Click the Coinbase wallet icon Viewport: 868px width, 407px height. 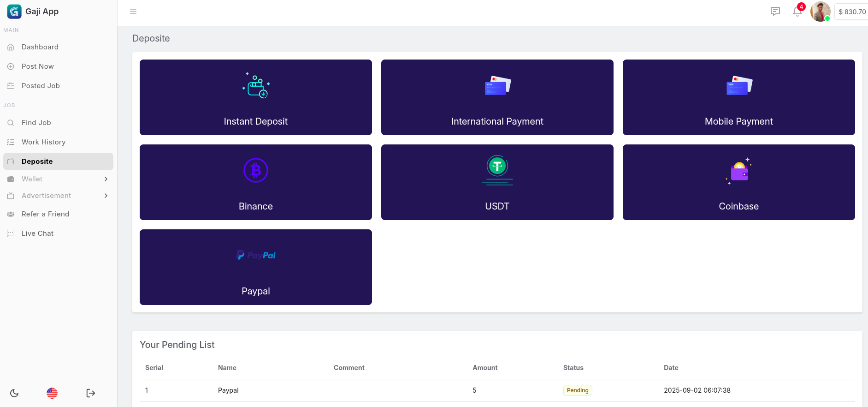click(739, 171)
